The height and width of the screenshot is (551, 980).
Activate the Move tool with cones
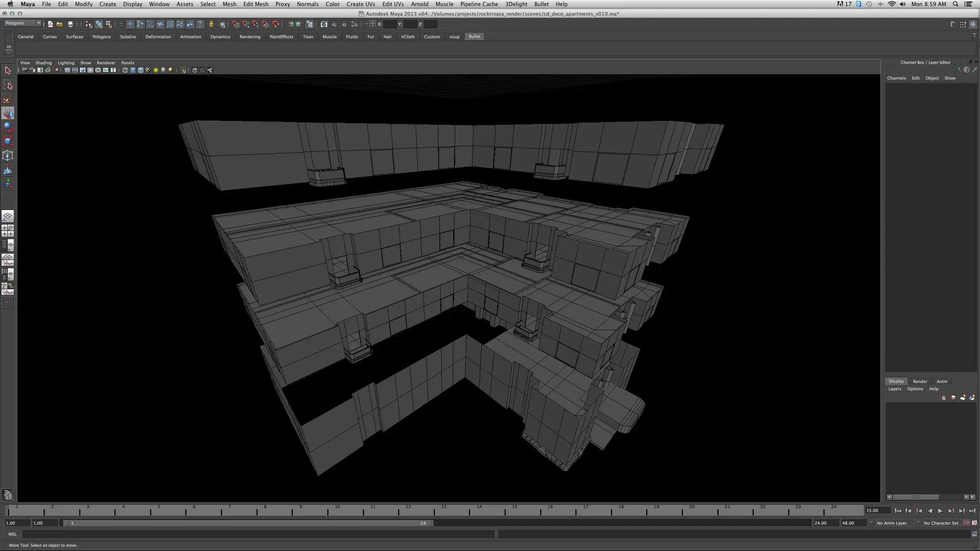click(x=8, y=113)
